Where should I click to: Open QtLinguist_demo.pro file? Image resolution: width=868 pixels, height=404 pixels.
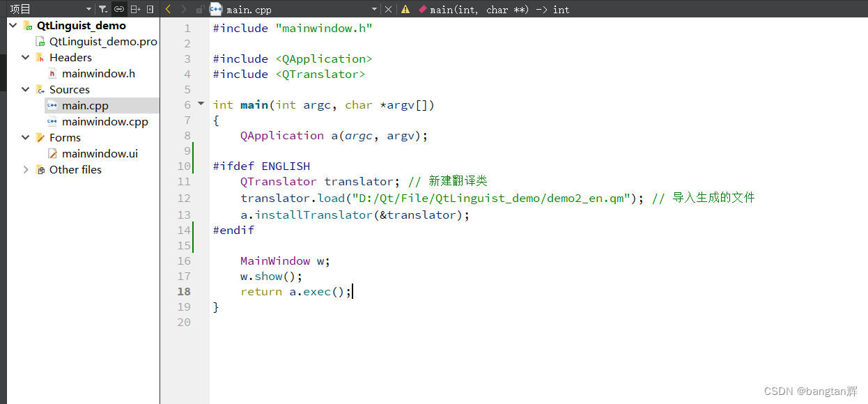pyautogui.click(x=103, y=41)
